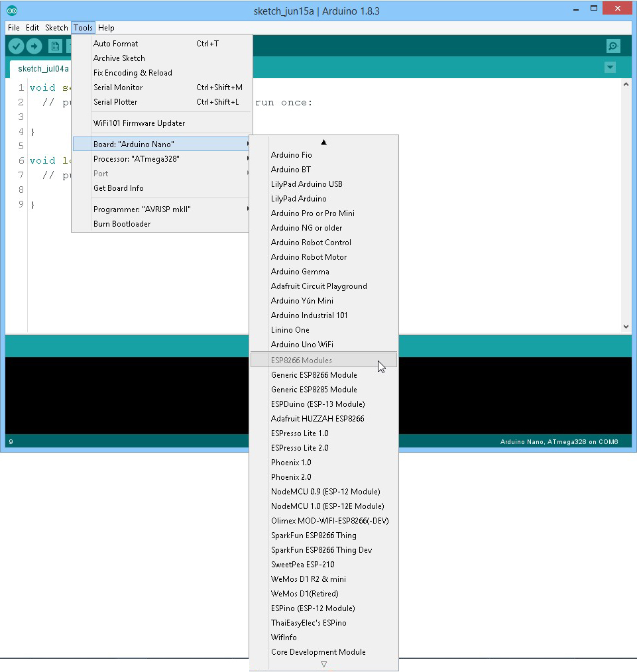Image resolution: width=637 pixels, height=672 pixels.
Task: Open the Sketch menu
Action: tap(56, 28)
